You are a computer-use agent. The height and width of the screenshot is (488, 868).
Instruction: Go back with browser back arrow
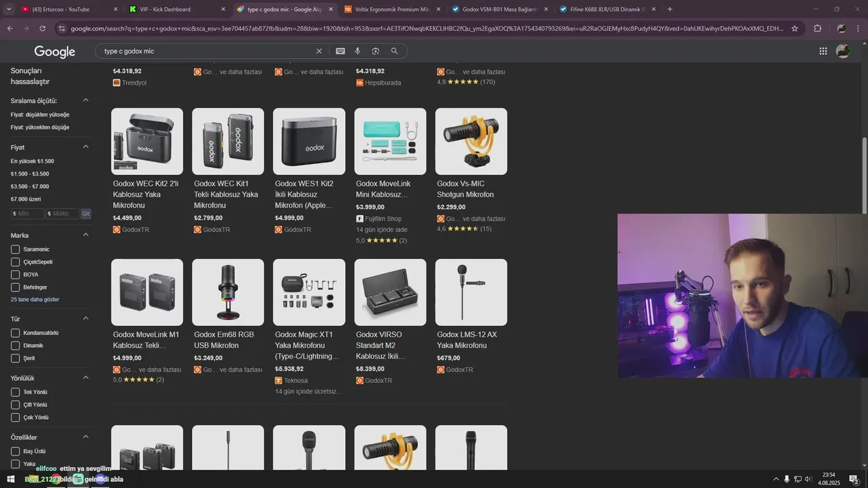9,28
